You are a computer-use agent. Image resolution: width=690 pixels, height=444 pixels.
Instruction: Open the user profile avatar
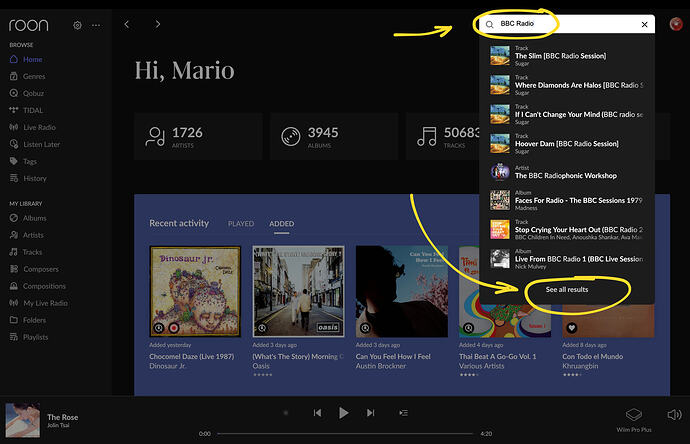tap(676, 24)
